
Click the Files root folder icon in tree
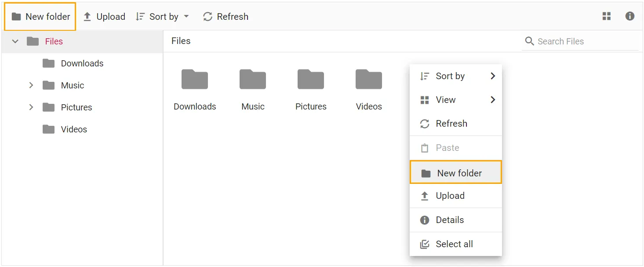pos(33,41)
